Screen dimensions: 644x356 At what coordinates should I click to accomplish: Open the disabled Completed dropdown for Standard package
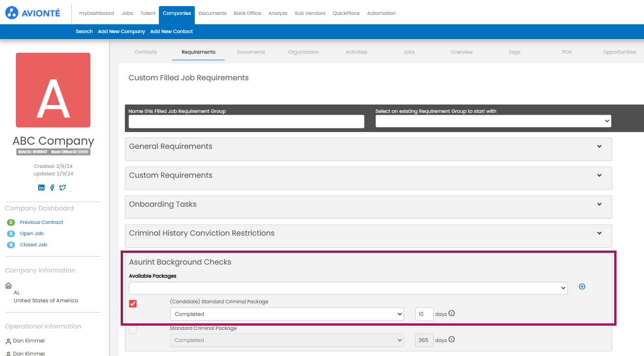[x=287, y=340]
